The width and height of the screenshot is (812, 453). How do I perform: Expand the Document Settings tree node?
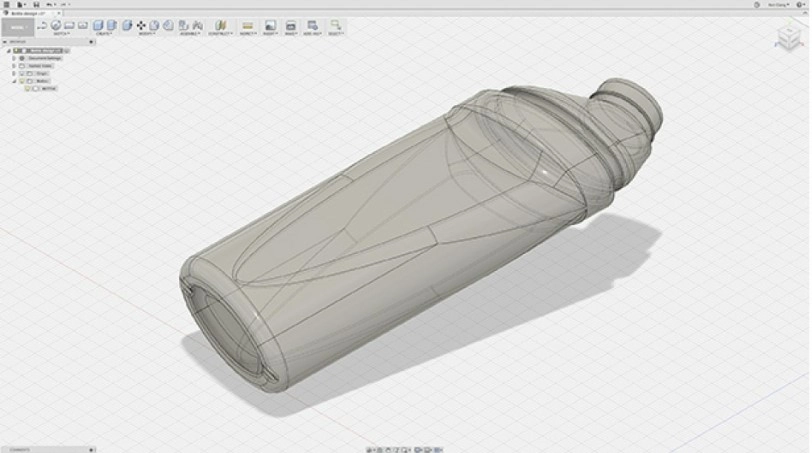(13, 58)
